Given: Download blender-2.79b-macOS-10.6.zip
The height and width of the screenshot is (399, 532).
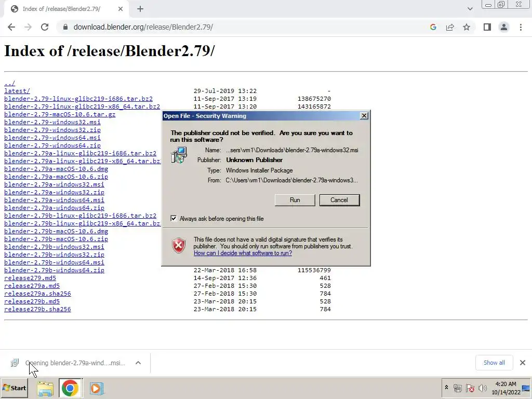Looking at the screenshot, I should click(x=56, y=239).
